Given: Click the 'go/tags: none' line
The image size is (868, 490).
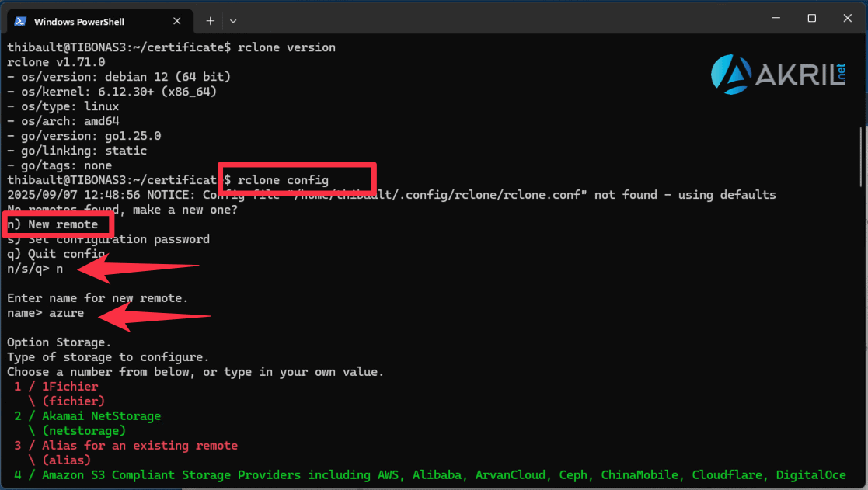Looking at the screenshot, I should [x=59, y=165].
